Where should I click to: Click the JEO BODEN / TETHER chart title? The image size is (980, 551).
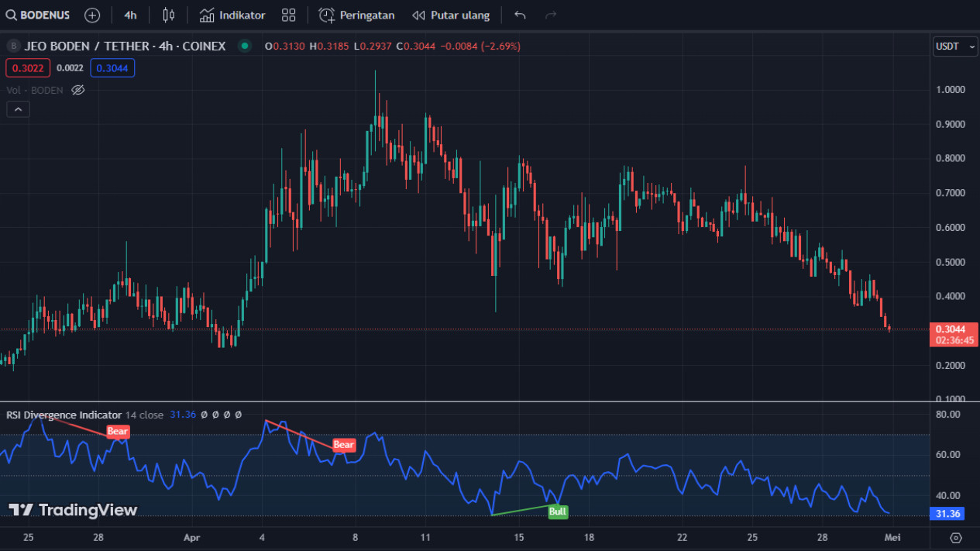[125, 46]
